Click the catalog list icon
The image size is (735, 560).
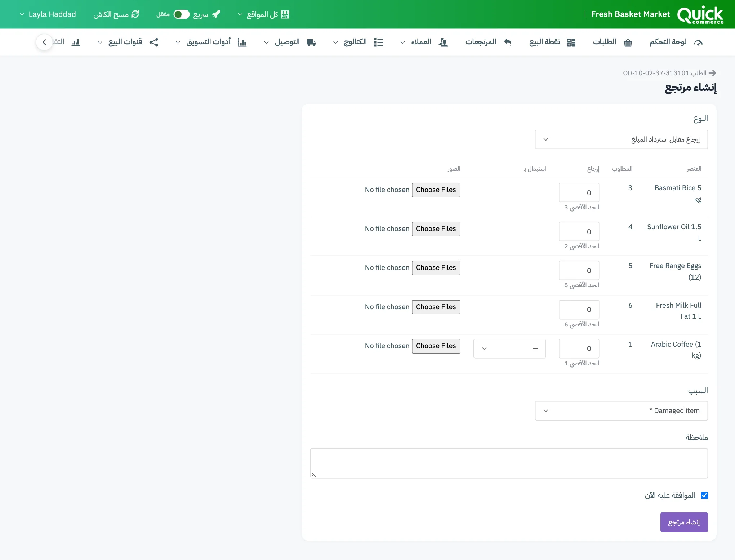(378, 43)
